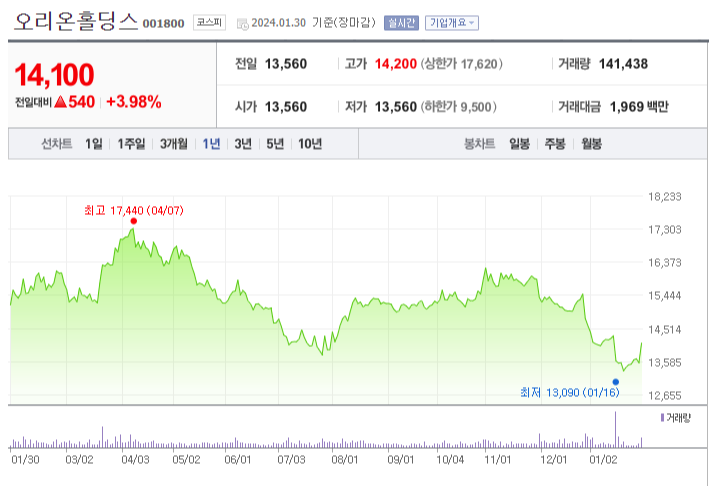Open the 기업개요 dropdown

[452, 23]
